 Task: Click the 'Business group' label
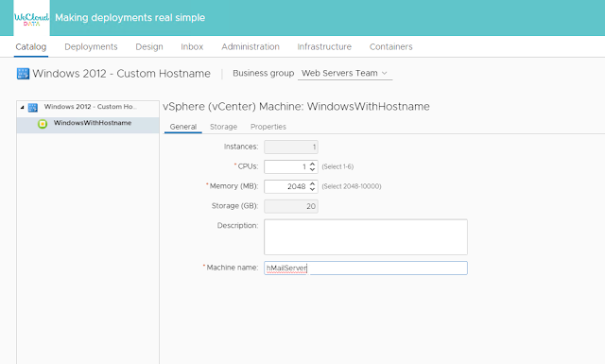click(x=264, y=73)
